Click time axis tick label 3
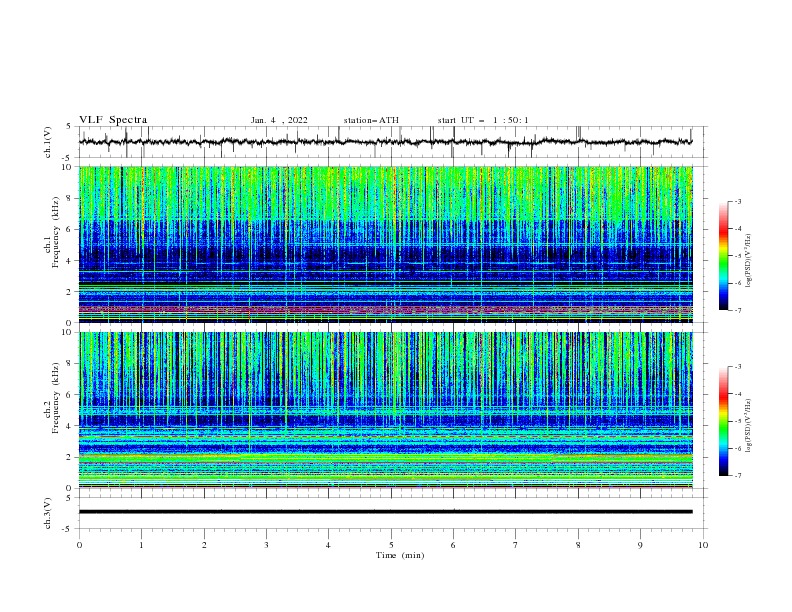Screen dimensions: 792x612 click(x=266, y=545)
